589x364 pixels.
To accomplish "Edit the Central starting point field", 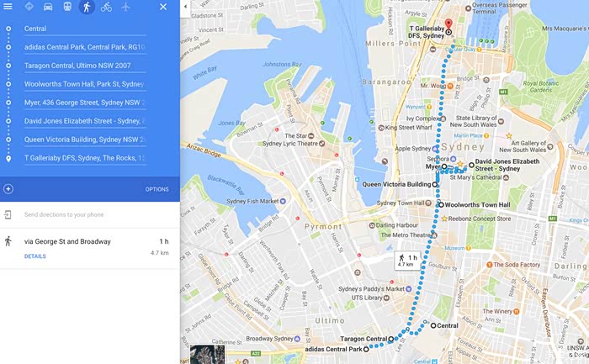I will coord(85,29).
